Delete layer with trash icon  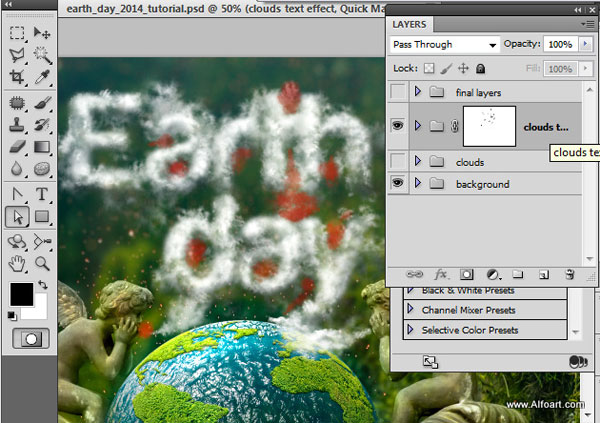[570, 274]
